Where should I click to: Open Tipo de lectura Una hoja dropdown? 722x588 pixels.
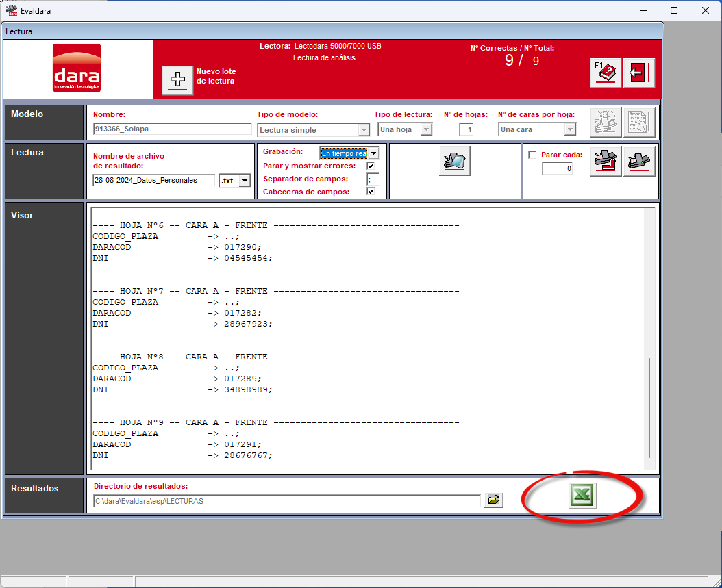426,129
